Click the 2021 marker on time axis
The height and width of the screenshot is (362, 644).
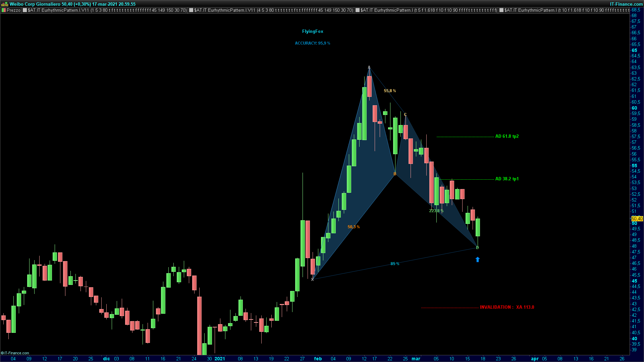220,359
